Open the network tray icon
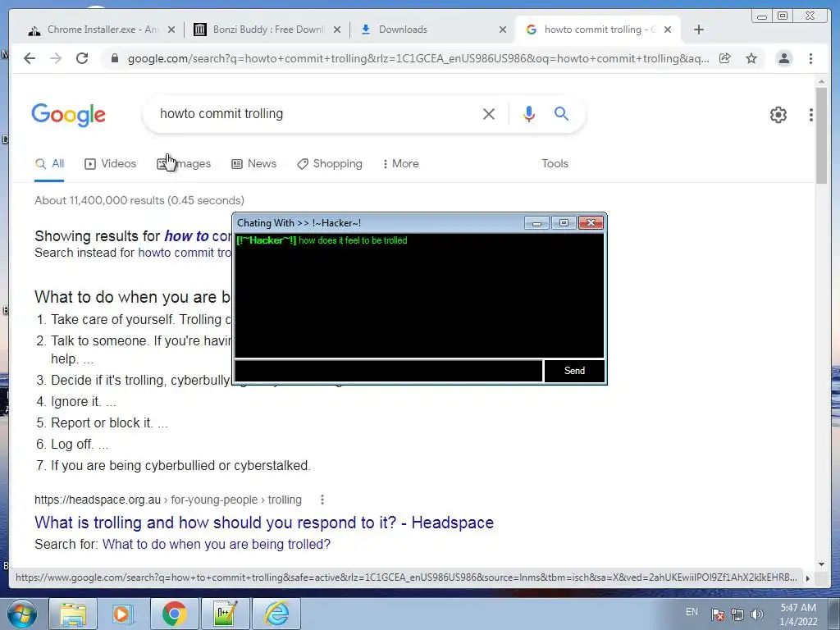This screenshot has height=630, width=840. click(x=737, y=614)
